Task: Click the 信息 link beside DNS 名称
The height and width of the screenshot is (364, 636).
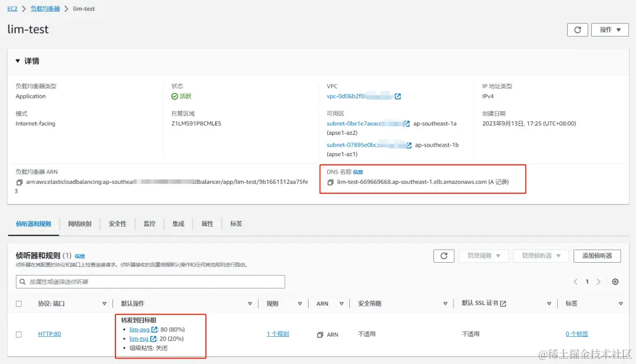Action: tap(358, 172)
